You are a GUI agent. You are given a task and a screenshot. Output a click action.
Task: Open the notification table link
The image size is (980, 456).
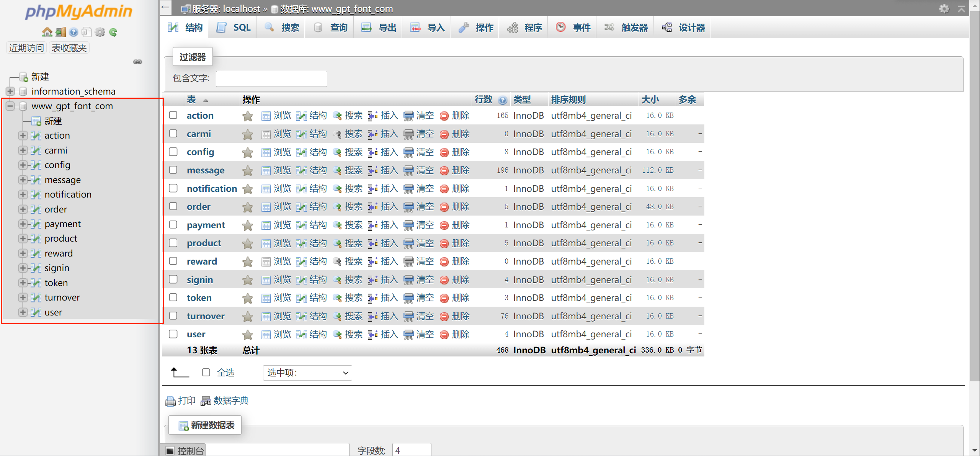[212, 189]
